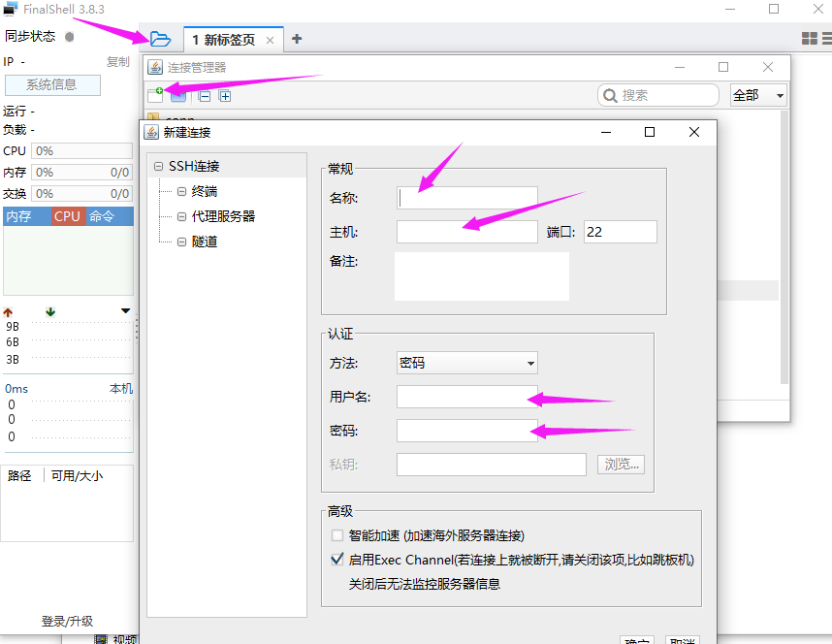Click the 路径 column header
The image size is (832, 644).
pyautogui.click(x=19, y=475)
